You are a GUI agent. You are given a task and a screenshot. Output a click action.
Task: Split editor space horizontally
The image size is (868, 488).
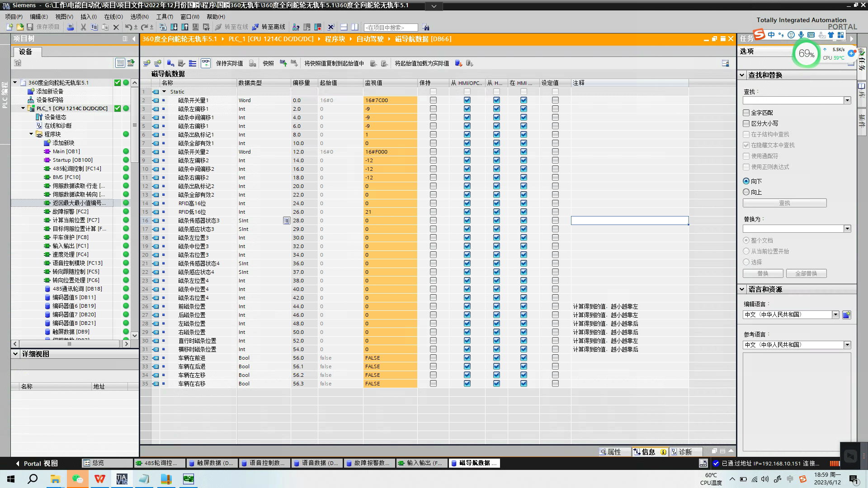point(344,27)
